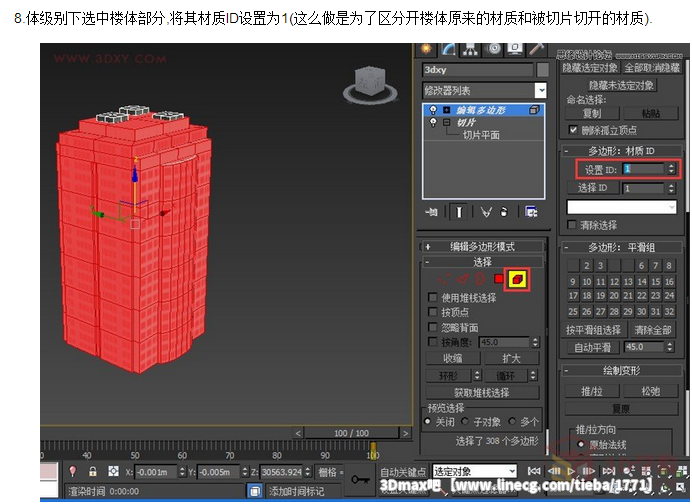The height and width of the screenshot is (504, 692).
Task: Click the 设置 ID input field
Action: coord(643,169)
